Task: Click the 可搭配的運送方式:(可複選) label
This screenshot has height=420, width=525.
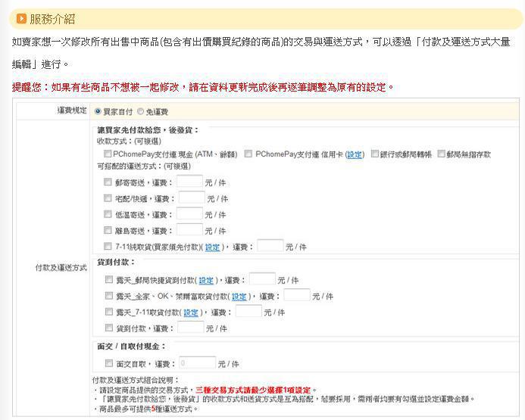Action: coord(144,166)
